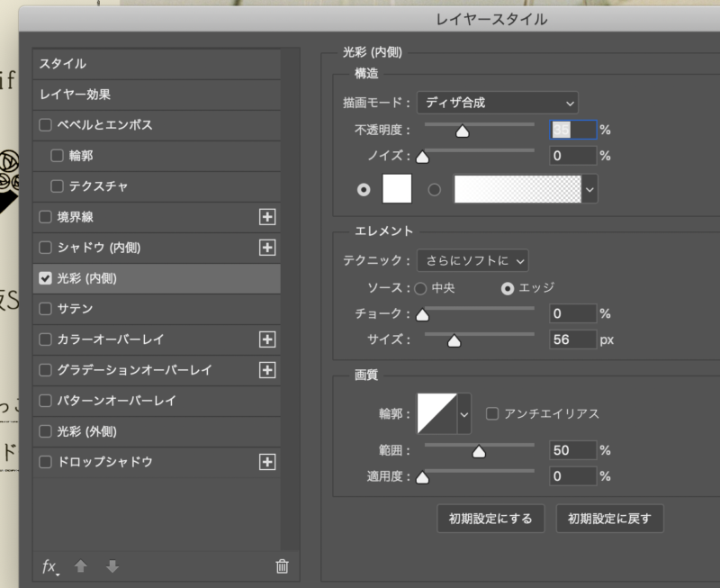The height and width of the screenshot is (588, 720).
Task: Click the 初期設定にする button
Action: point(490,519)
